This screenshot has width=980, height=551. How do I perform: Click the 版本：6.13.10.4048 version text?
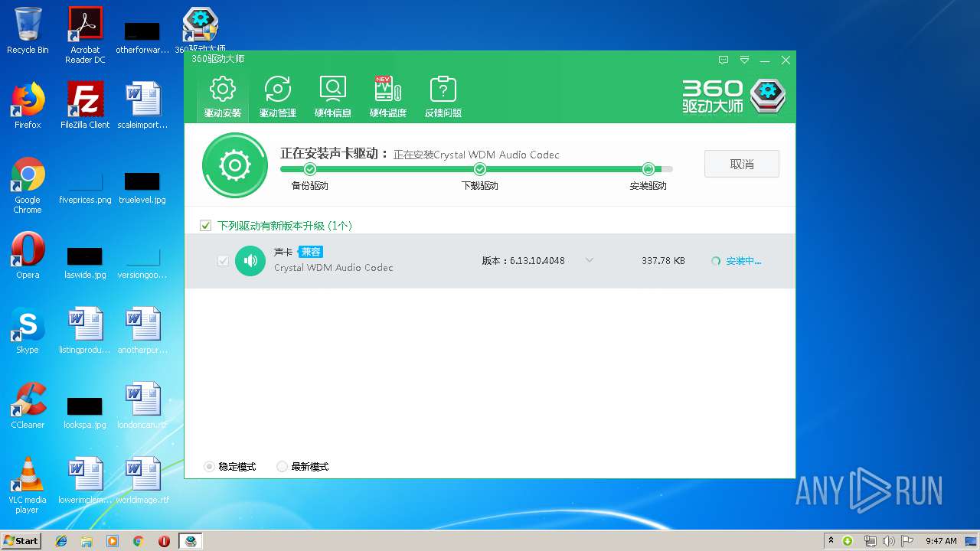(x=524, y=261)
